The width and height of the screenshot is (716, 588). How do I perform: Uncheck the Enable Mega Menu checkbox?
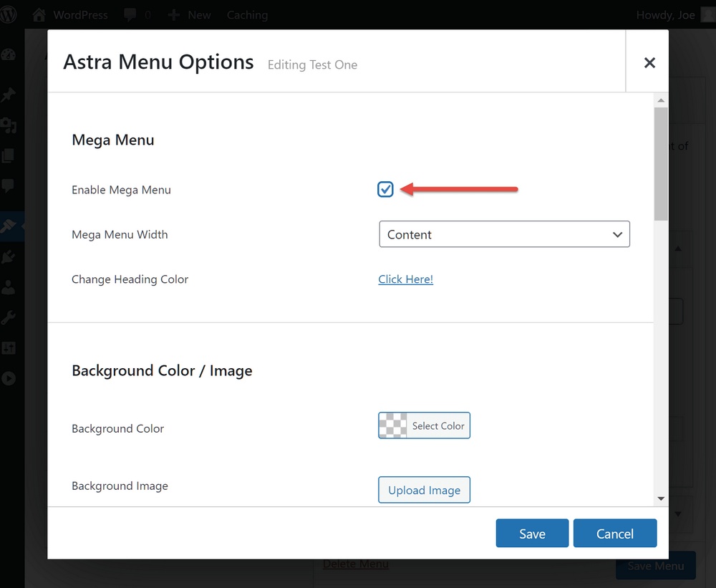click(x=385, y=189)
